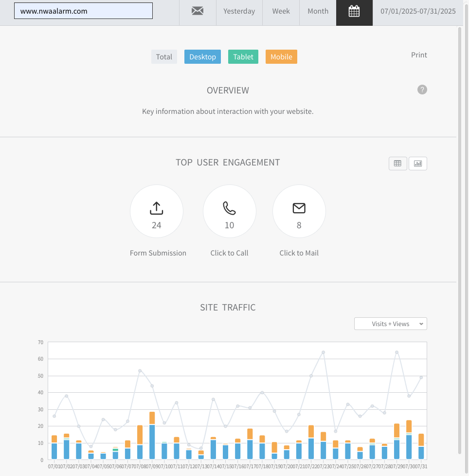Click the Form Submission upload icon

[157, 208]
